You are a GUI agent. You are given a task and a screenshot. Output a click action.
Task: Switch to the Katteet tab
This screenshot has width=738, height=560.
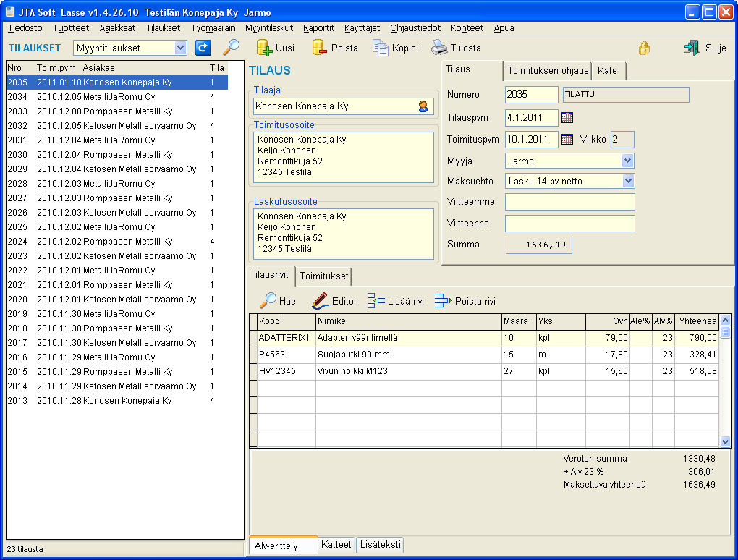(336, 545)
